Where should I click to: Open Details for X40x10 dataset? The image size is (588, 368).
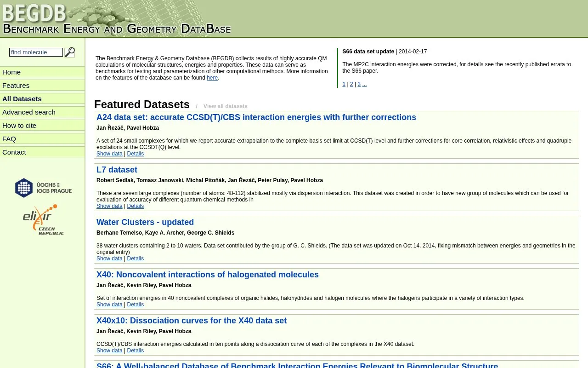(136, 351)
